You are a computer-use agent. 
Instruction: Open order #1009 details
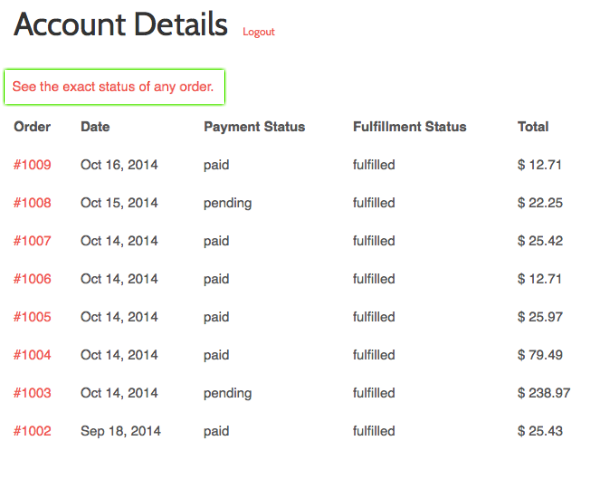pyautogui.click(x=32, y=165)
